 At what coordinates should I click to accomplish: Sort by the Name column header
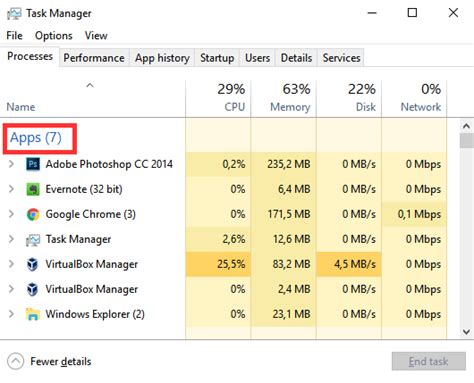coord(93,99)
